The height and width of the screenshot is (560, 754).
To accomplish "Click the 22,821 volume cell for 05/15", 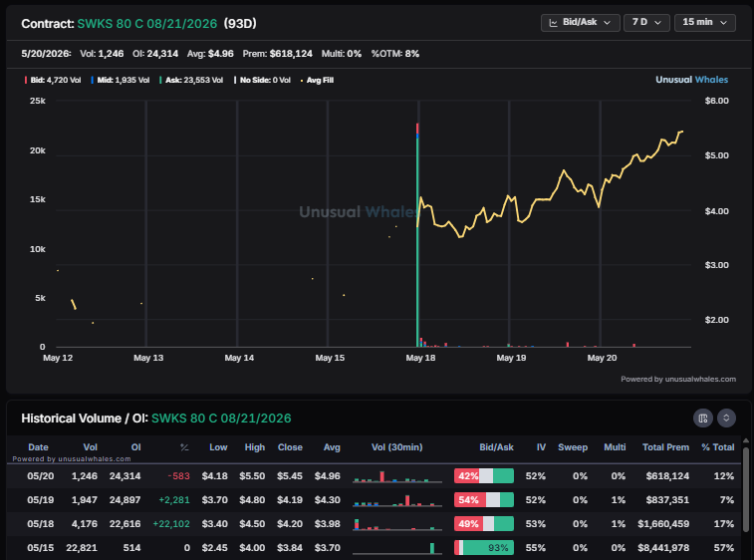I will coord(82,547).
